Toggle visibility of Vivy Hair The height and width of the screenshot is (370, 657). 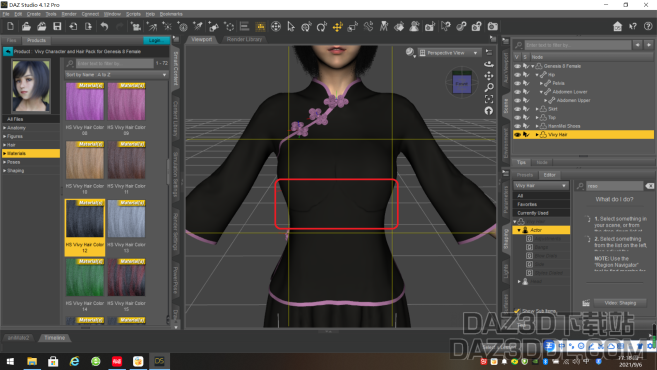pos(517,135)
